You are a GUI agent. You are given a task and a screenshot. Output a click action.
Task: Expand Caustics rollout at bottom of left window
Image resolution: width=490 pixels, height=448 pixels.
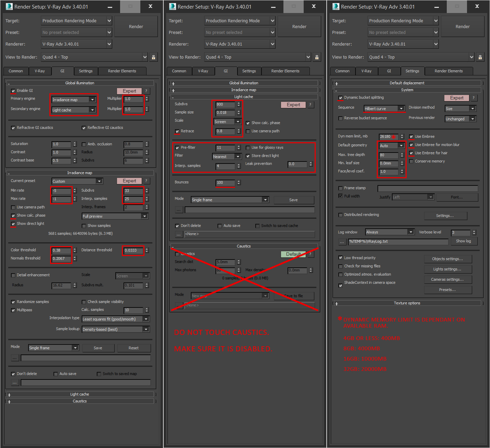pyautogui.click(x=80, y=401)
